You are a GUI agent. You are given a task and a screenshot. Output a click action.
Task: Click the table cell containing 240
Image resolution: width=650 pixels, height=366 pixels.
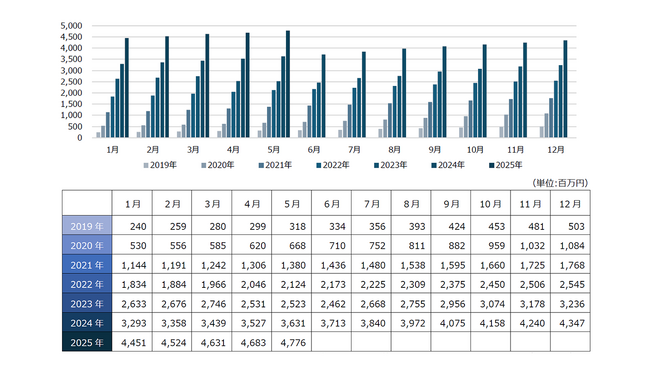[x=132, y=226]
